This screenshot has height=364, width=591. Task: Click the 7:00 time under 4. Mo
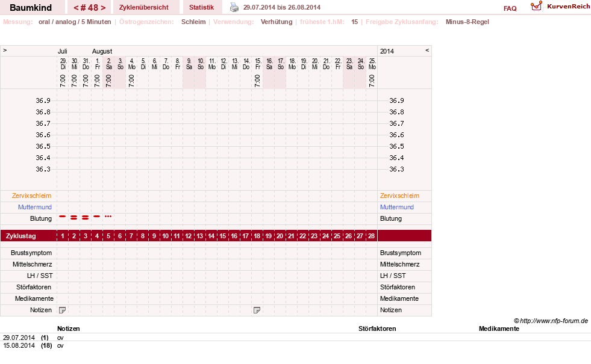[x=131, y=81]
